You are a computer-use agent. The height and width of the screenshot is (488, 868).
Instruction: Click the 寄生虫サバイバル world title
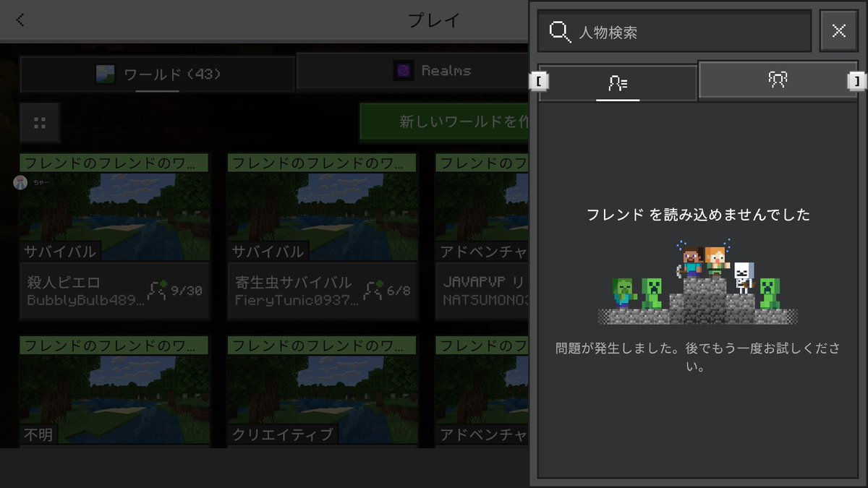point(294,282)
